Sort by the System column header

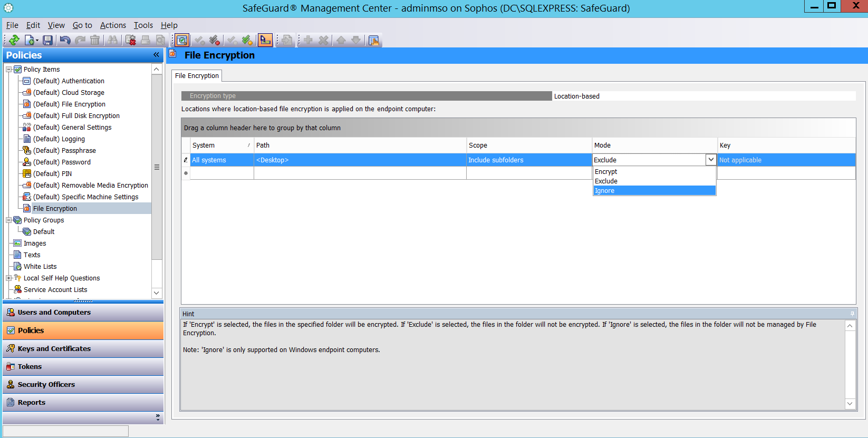(x=221, y=145)
